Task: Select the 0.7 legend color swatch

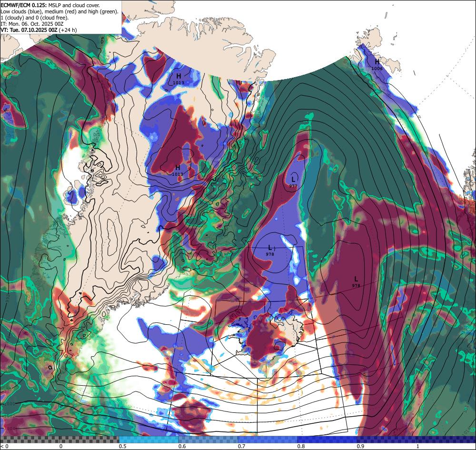Action: pyautogui.click(x=268, y=440)
